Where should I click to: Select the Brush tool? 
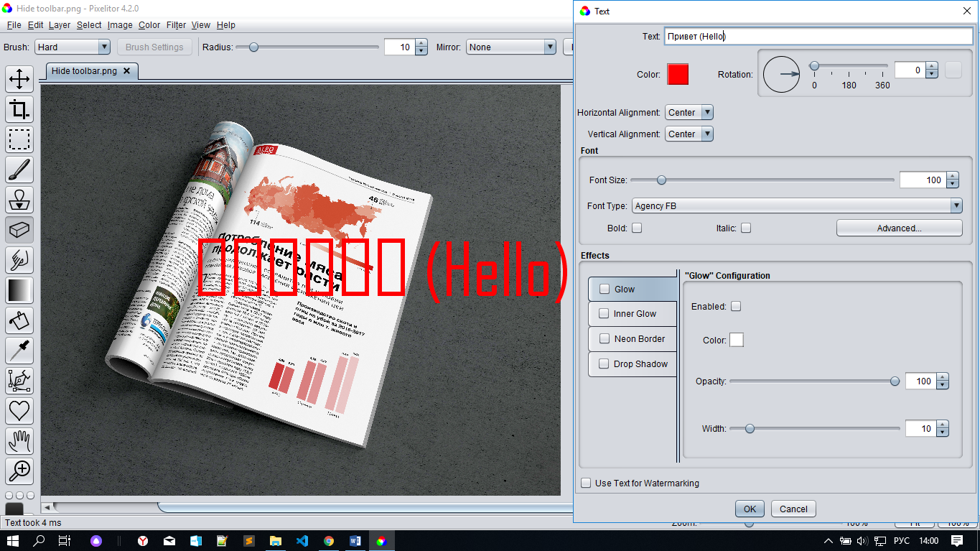click(19, 170)
